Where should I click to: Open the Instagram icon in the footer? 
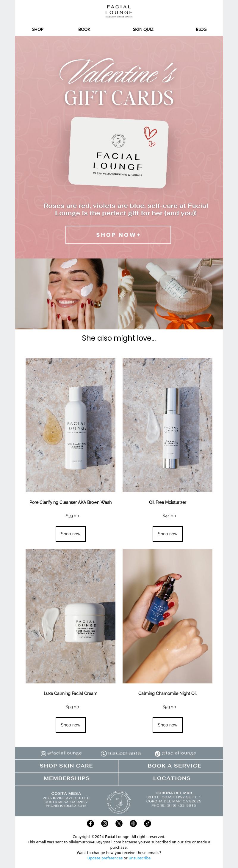[105, 823]
